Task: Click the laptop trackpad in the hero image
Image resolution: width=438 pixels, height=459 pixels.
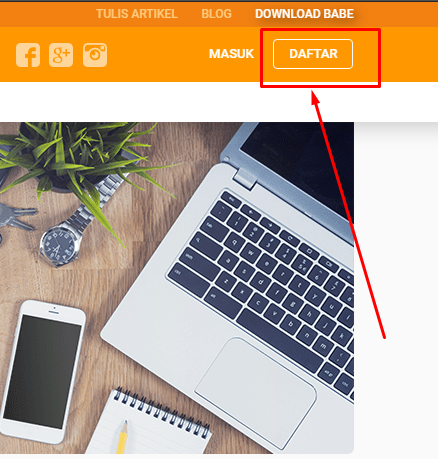Action: click(x=256, y=393)
